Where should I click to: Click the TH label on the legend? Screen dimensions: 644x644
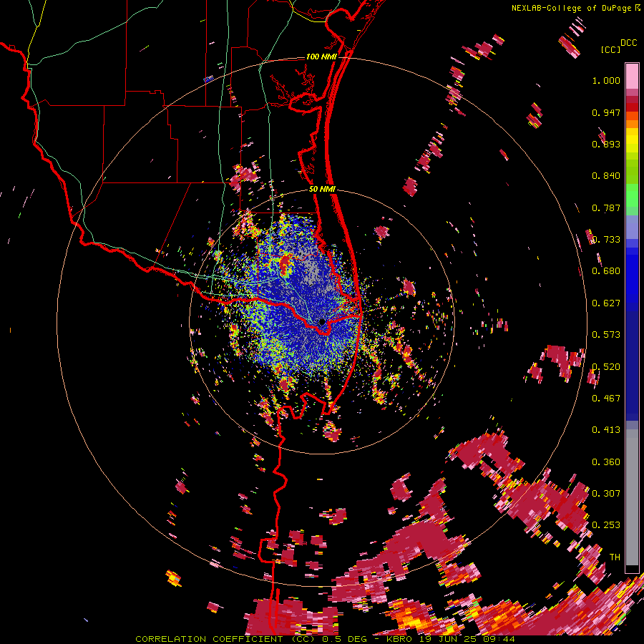[x=615, y=557]
